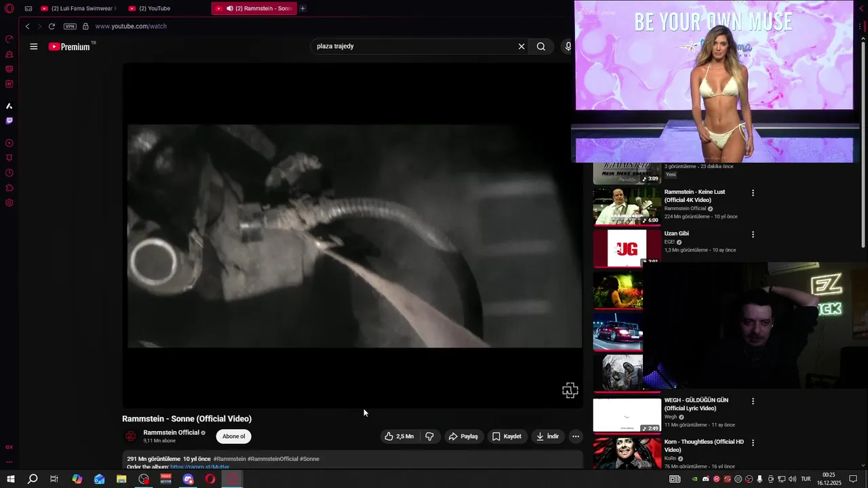Screen dimensions: 868x488
Task: Open the Aria AI sidebar icon
Action: [9, 106]
